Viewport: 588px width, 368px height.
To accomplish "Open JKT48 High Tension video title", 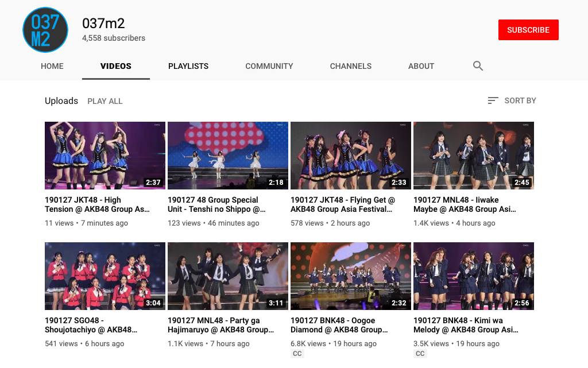I will tap(97, 204).
